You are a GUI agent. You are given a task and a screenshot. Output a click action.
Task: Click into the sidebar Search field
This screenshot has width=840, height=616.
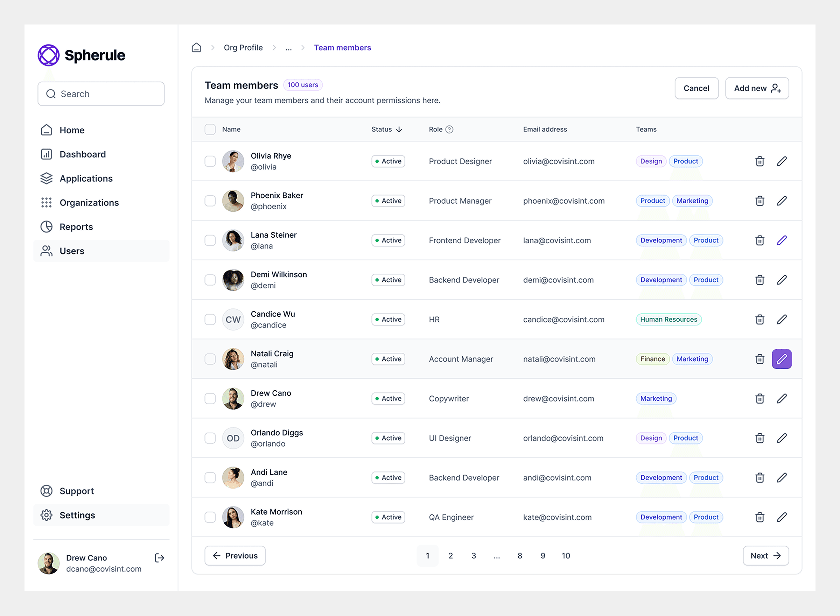click(108, 94)
